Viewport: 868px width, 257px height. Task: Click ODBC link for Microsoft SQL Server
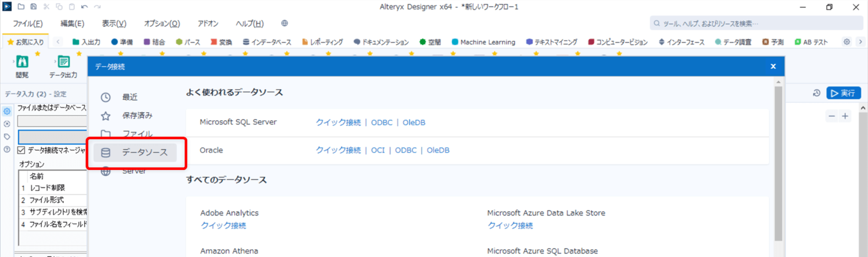(x=381, y=122)
